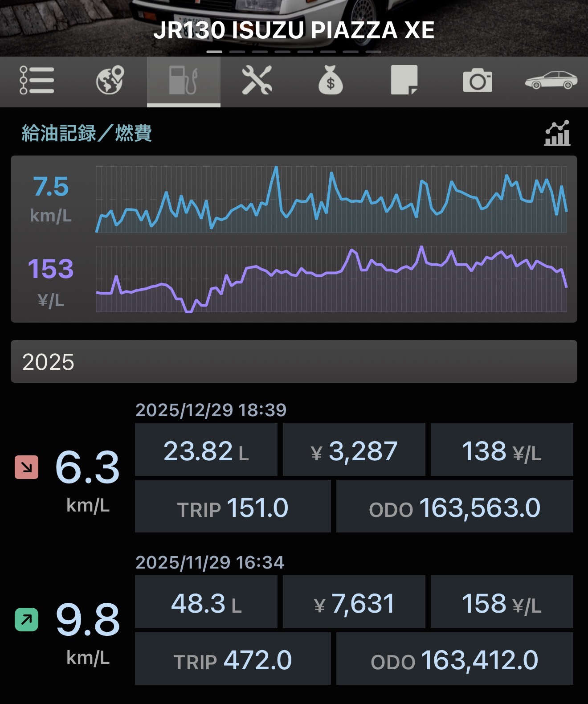Tap the purple ¥/L price graph
The width and height of the screenshot is (588, 704).
point(331,279)
